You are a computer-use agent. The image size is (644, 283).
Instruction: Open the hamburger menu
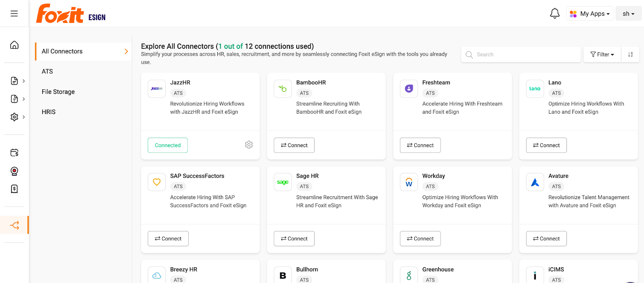pyautogui.click(x=14, y=13)
